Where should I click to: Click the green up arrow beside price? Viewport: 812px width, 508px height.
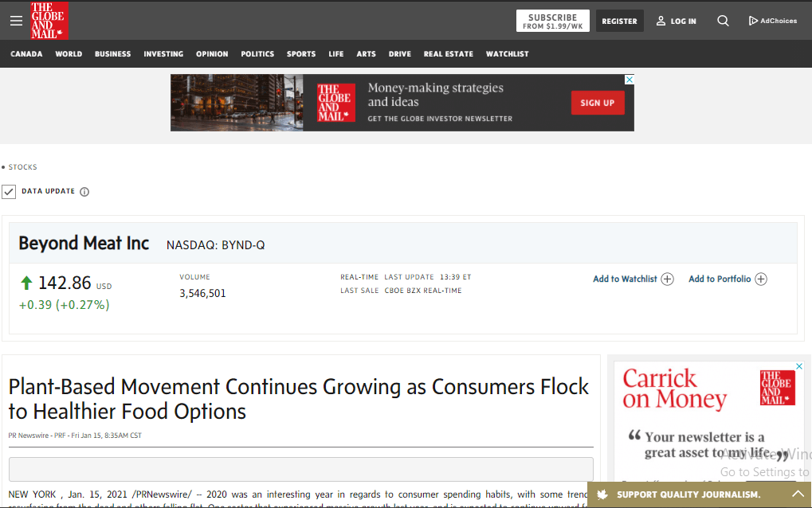coord(26,283)
